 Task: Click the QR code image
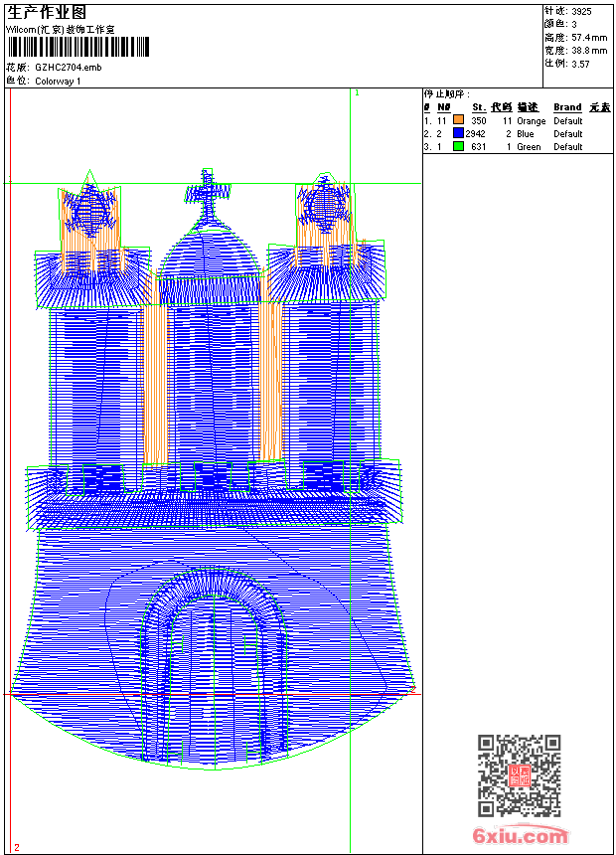[x=520, y=775]
